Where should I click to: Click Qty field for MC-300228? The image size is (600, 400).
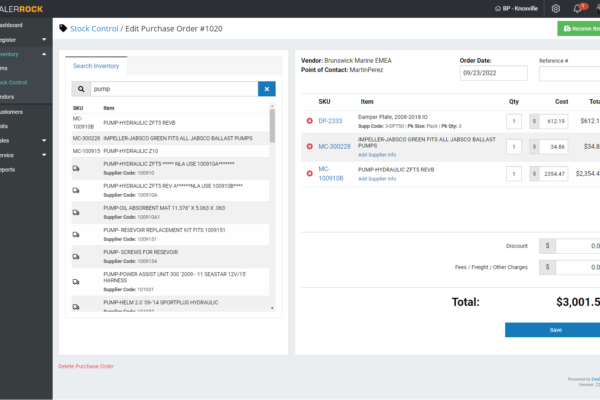[514, 147]
